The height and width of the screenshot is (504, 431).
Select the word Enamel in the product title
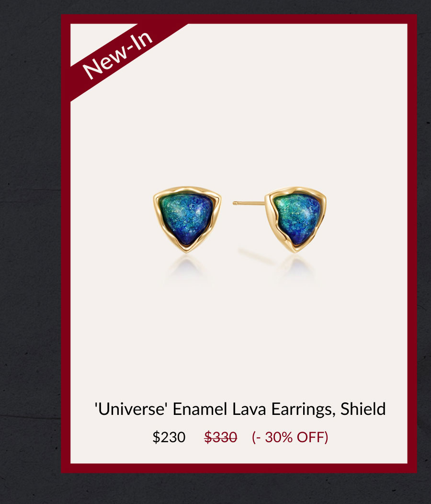tap(200, 409)
